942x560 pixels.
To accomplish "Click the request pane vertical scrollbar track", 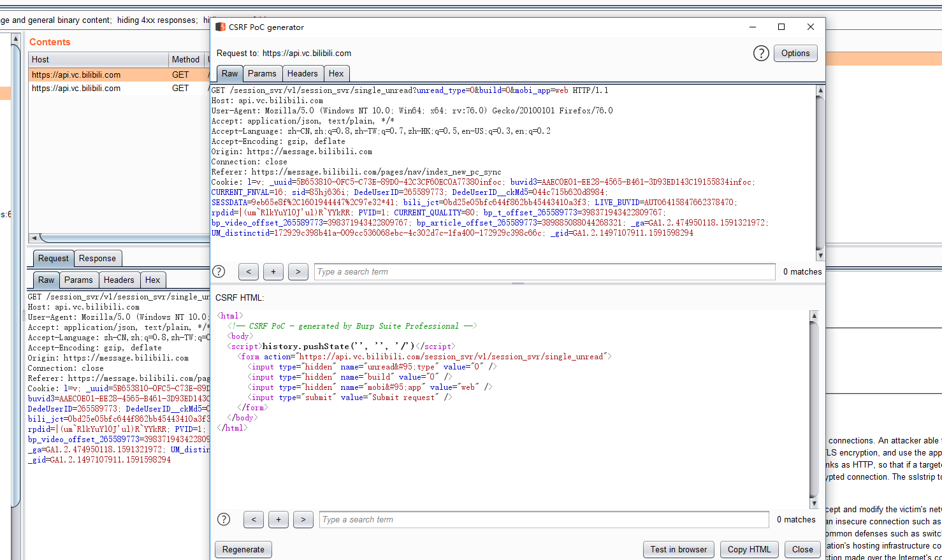I will coord(820,172).
